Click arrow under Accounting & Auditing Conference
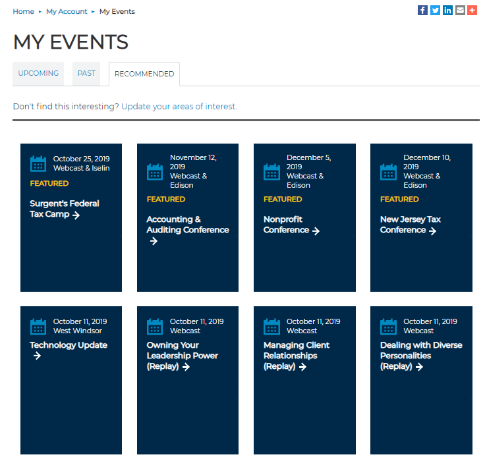 click(153, 241)
